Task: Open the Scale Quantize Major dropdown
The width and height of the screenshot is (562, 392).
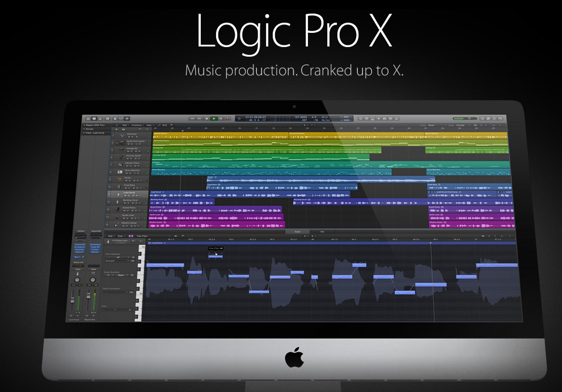Action: 121,275
